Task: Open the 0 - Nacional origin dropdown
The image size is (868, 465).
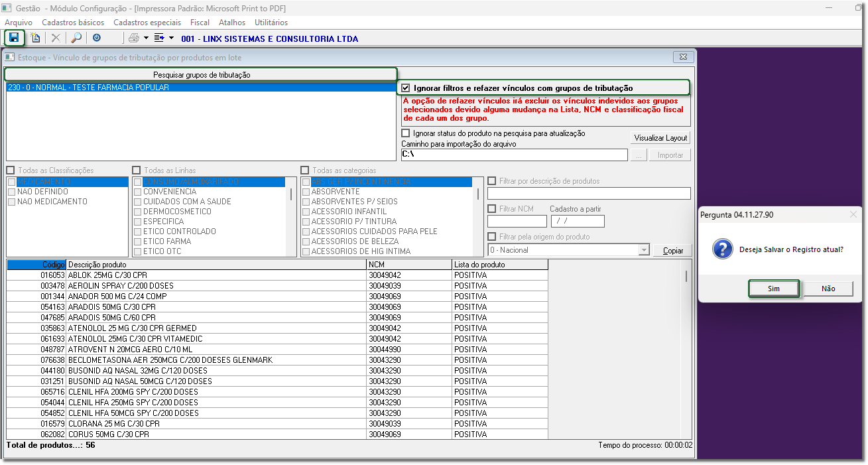Action: click(643, 250)
